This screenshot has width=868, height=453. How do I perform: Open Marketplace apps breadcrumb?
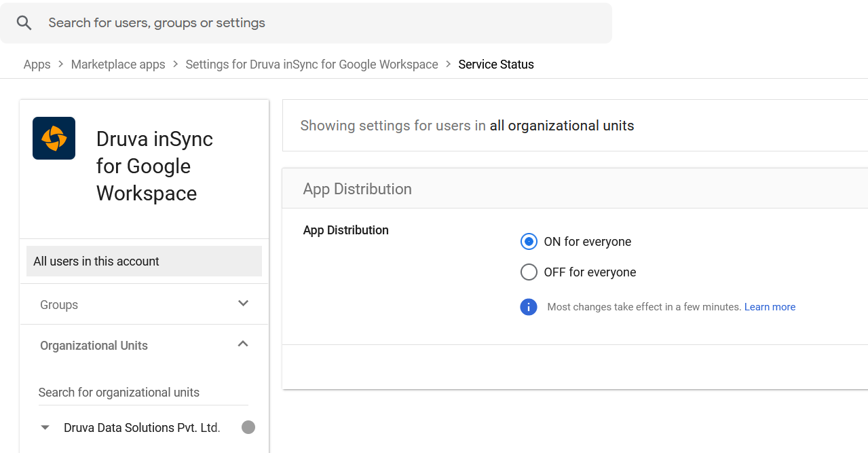tap(118, 65)
